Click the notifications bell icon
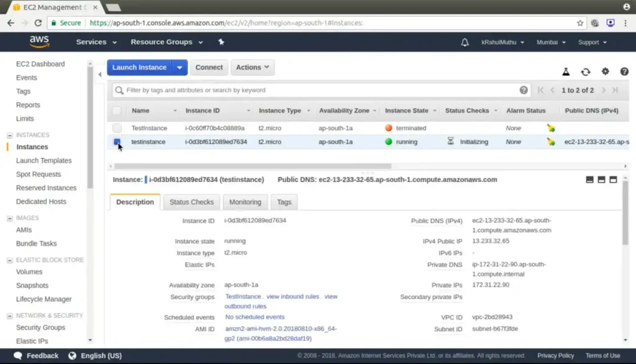The height and width of the screenshot is (364, 636). pyautogui.click(x=465, y=42)
